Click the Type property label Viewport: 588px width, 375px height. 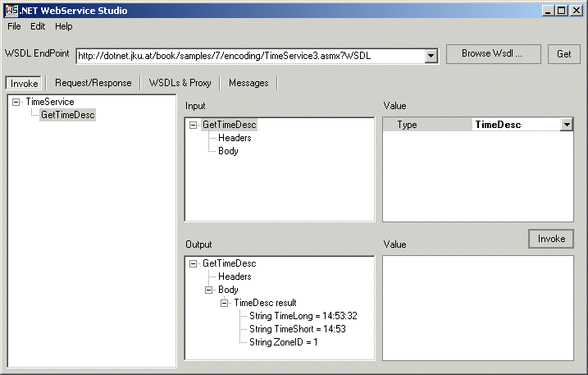click(407, 125)
